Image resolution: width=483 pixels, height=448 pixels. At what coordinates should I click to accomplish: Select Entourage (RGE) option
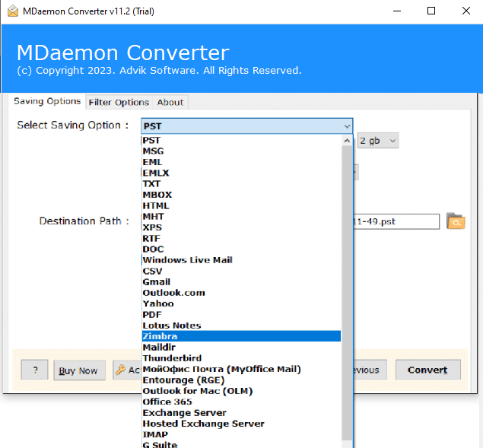coord(242,380)
